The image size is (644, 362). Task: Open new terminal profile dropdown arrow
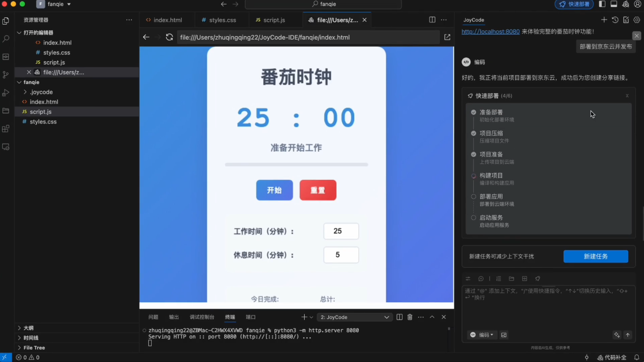tap(311, 317)
